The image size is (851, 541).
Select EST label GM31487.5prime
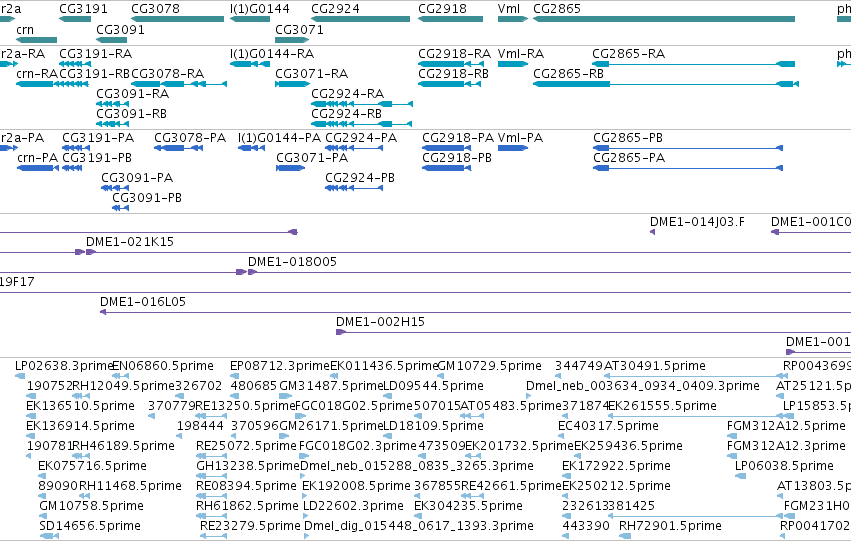(x=331, y=386)
